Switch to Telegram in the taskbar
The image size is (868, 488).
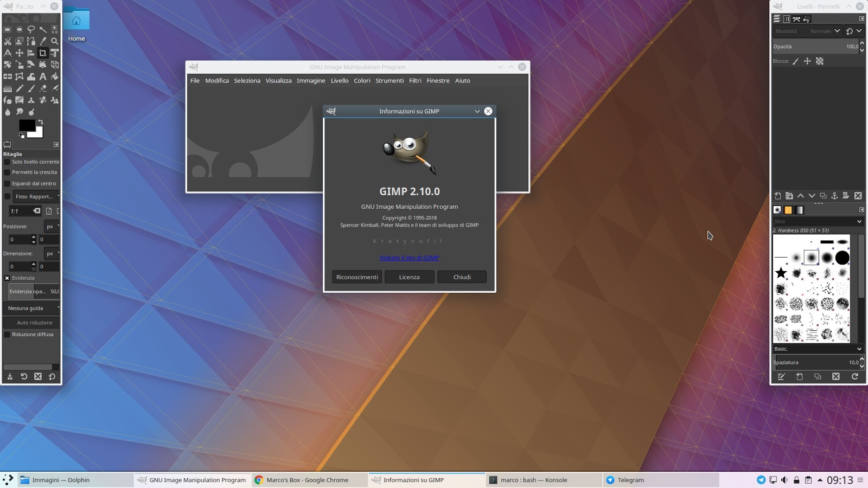[x=660, y=480]
